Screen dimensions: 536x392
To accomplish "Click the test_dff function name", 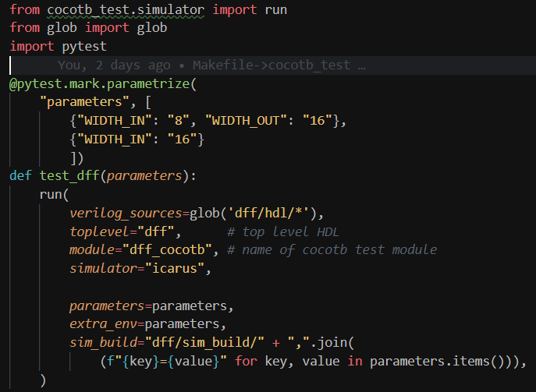I will point(69,175).
